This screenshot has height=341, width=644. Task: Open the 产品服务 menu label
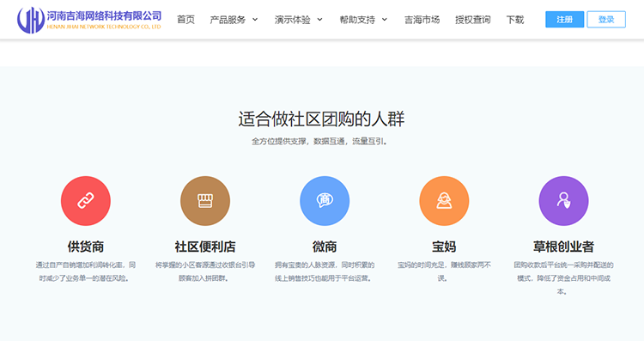228,19
